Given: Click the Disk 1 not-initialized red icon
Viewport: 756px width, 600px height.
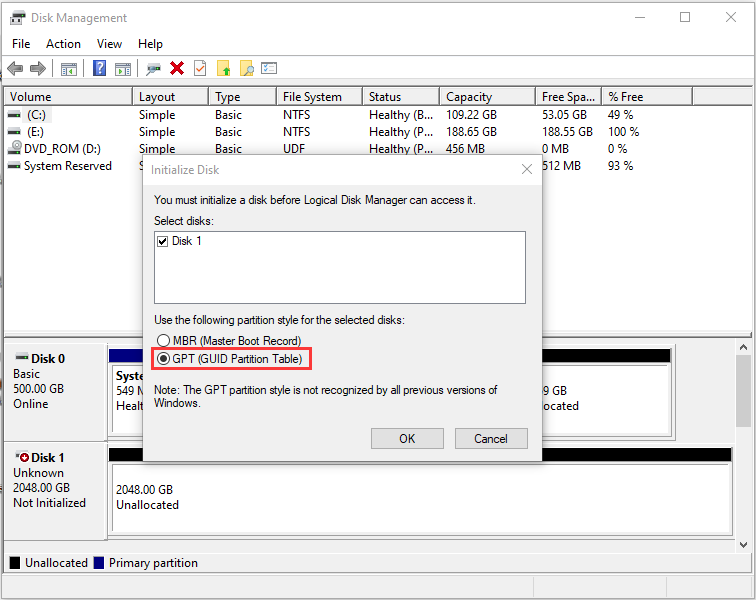Looking at the screenshot, I should pos(22,456).
